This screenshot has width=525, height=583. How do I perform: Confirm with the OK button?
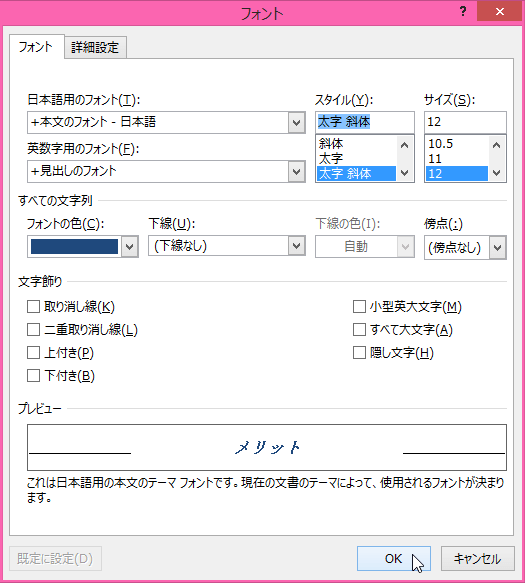click(394, 558)
